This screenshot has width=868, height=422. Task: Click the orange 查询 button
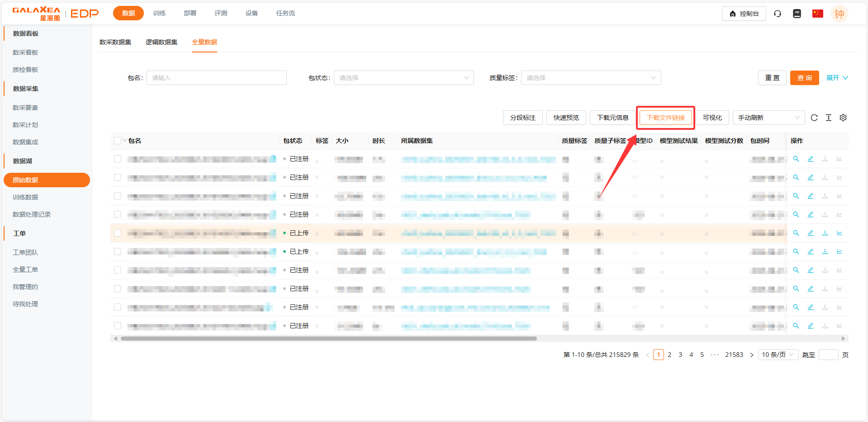(804, 78)
